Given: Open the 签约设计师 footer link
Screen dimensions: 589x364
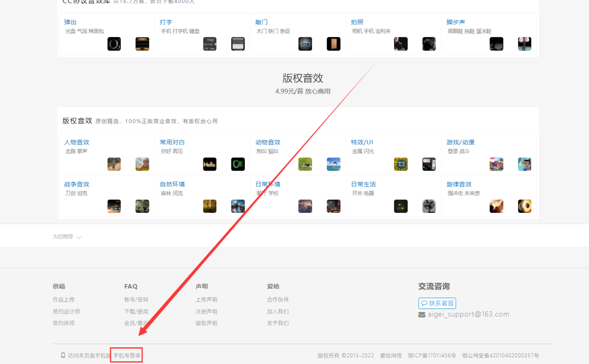Looking at the screenshot, I should (66, 311).
